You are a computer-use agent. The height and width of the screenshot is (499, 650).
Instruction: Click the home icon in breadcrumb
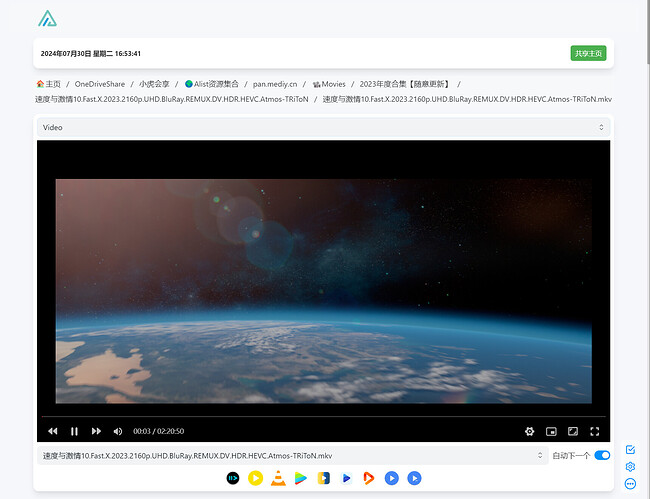click(40, 84)
